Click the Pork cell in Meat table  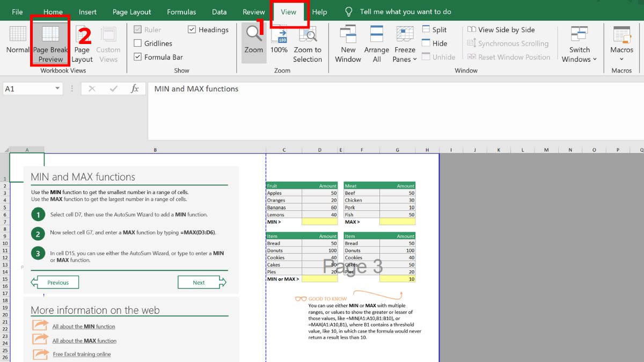[362, 207]
